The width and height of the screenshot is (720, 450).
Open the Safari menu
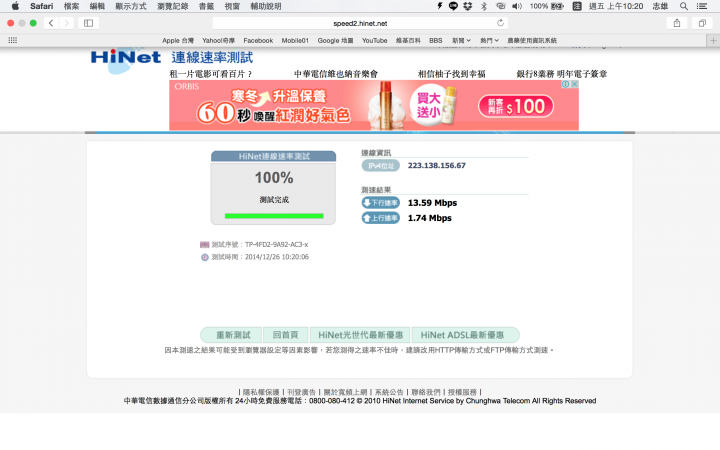41,6
